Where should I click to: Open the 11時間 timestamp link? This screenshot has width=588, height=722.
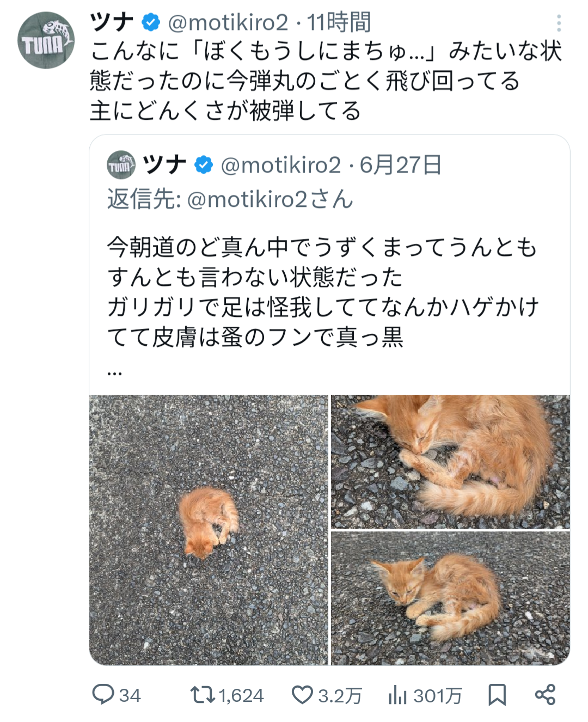coord(339,22)
